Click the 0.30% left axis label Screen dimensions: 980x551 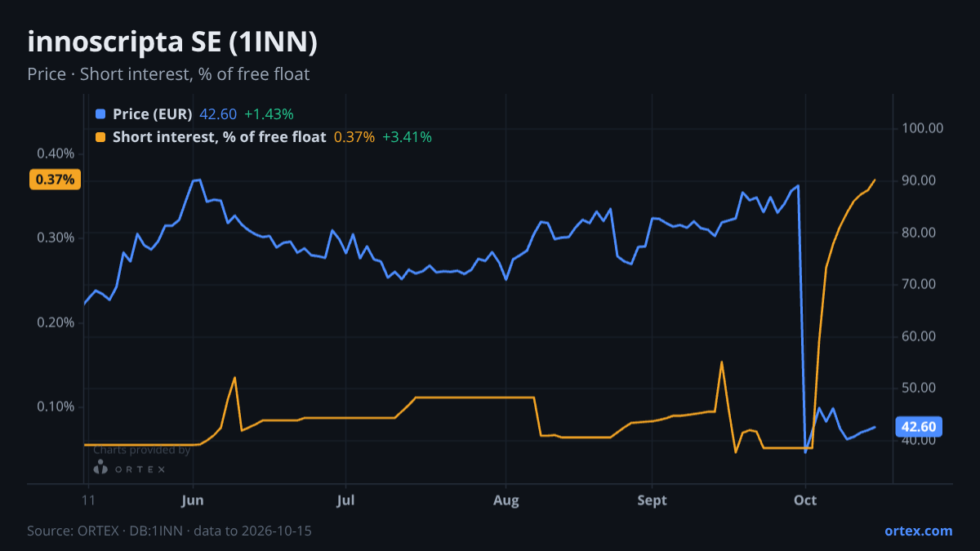pyautogui.click(x=56, y=238)
